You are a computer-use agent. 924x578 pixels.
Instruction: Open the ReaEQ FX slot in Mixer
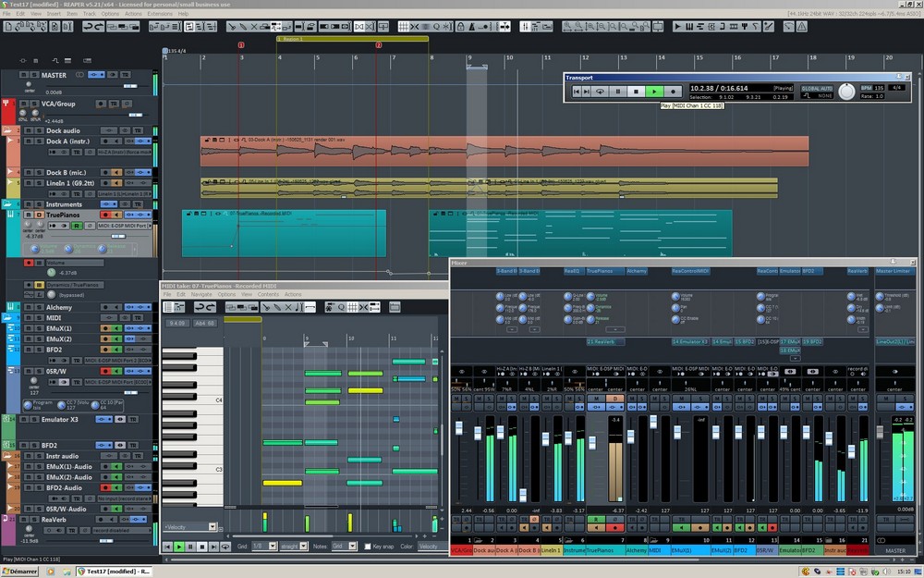572,271
